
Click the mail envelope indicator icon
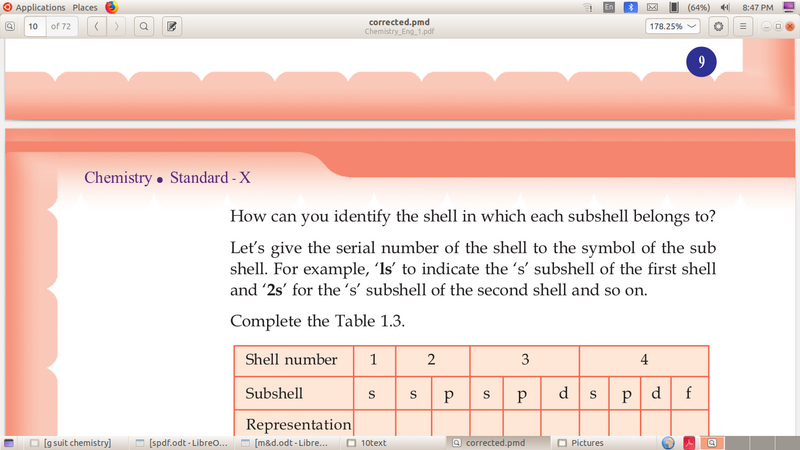click(651, 7)
